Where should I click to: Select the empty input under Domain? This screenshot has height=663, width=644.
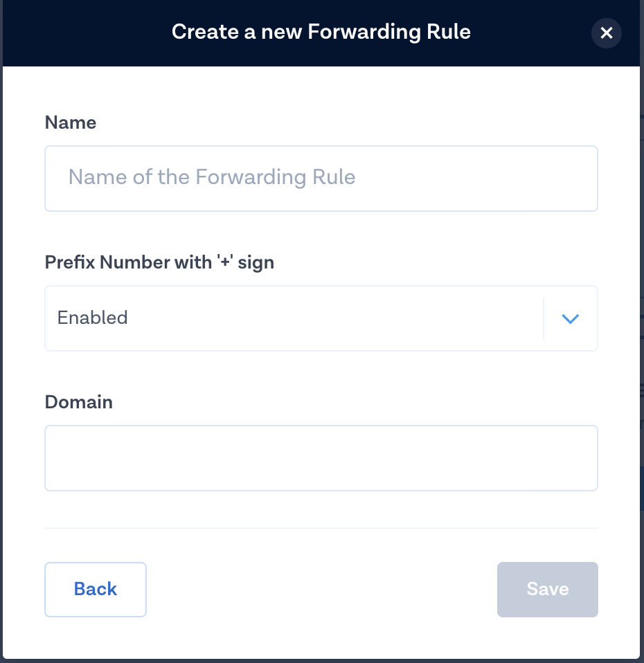[x=321, y=458]
